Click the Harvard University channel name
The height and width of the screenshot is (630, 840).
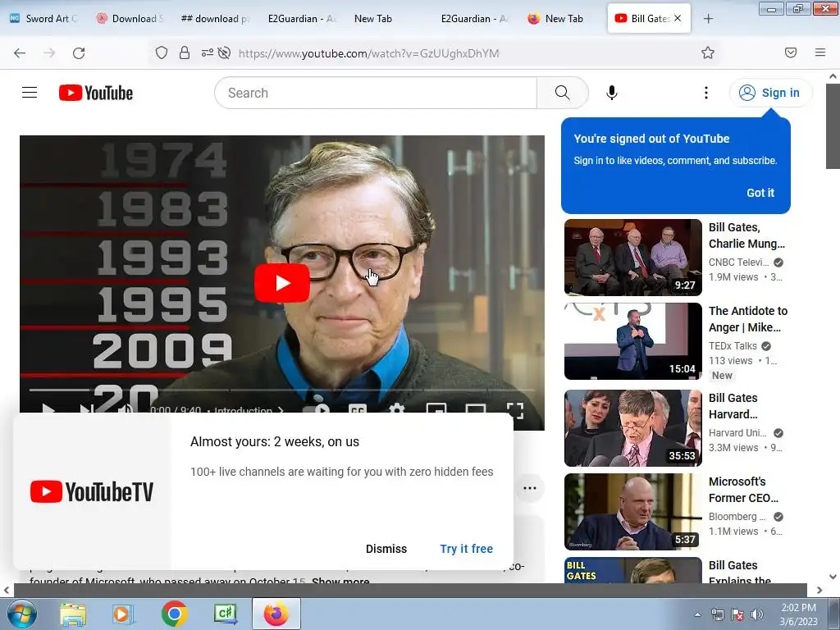737,433
